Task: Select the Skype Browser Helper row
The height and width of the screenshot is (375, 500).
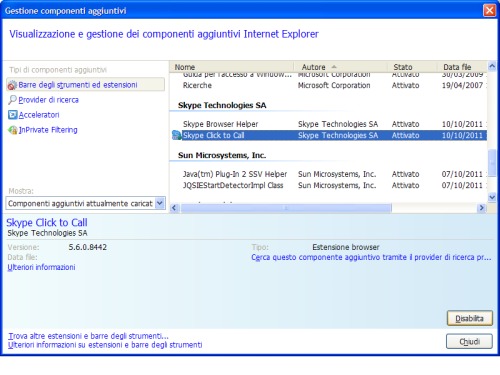Action: (328, 124)
